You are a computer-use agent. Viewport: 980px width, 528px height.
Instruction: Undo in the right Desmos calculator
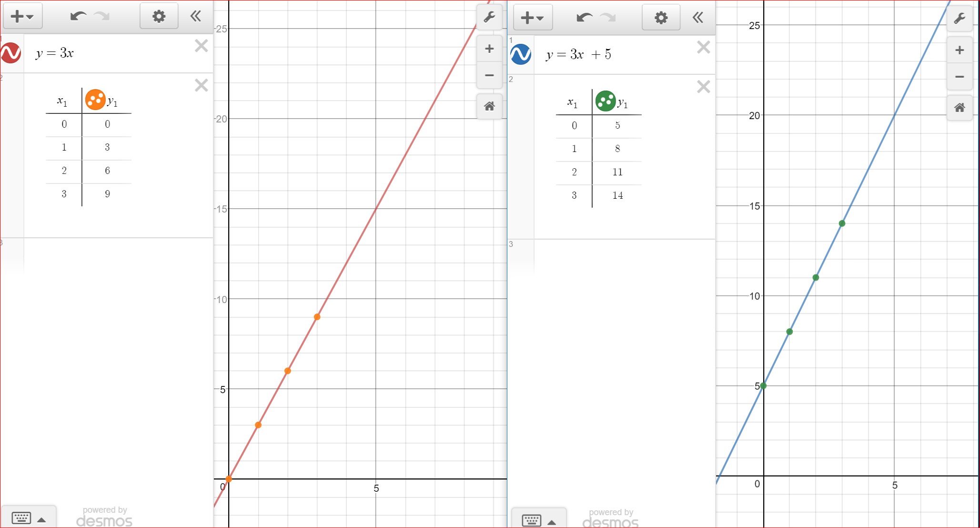pyautogui.click(x=584, y=18)
